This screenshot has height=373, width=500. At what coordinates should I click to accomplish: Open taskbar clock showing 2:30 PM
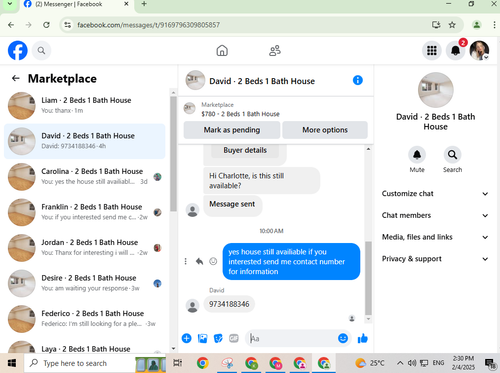pyautogui.click(x=463, y=363)
